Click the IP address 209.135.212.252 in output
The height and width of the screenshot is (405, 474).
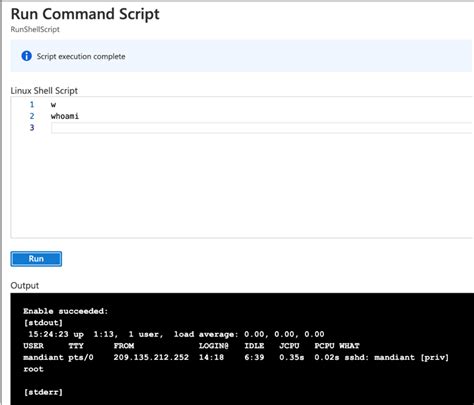(x=151, y=357)
